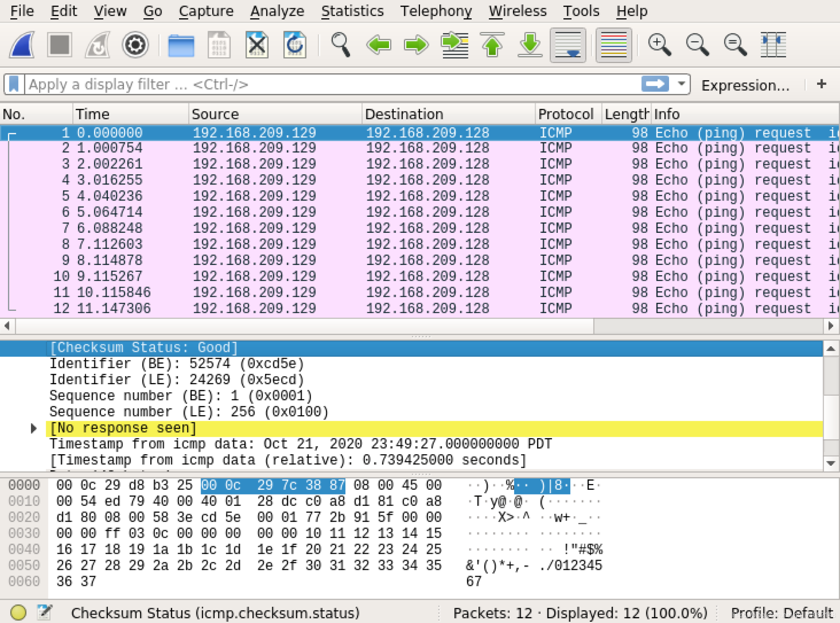Viewport: 840px width, 623px height.
Task: Open the View menu
Action: (110, 11)
